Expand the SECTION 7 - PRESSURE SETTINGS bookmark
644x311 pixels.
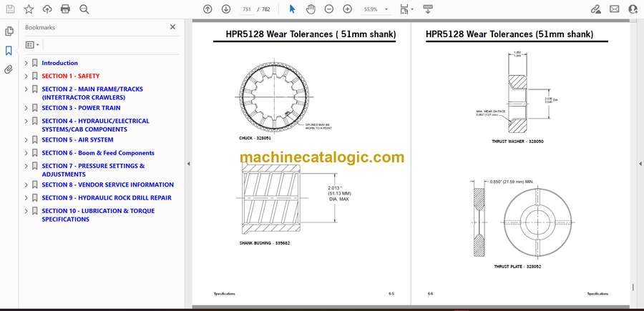(26, 166)
